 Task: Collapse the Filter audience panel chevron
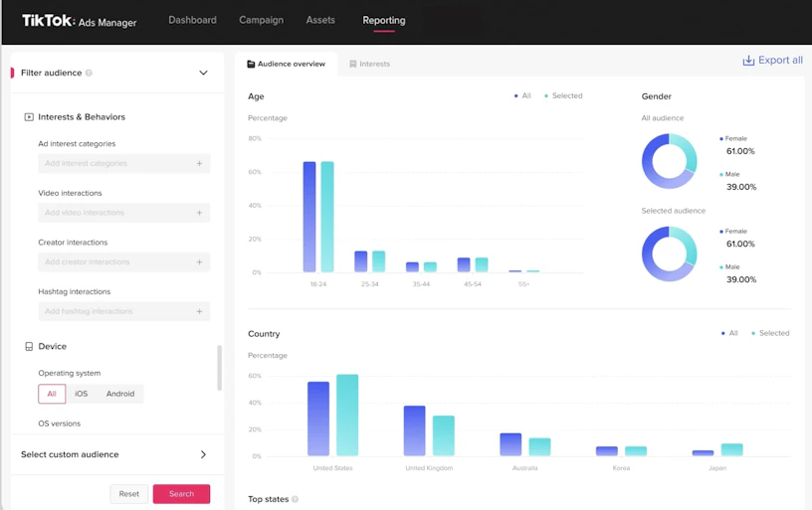tap(204, 73)
